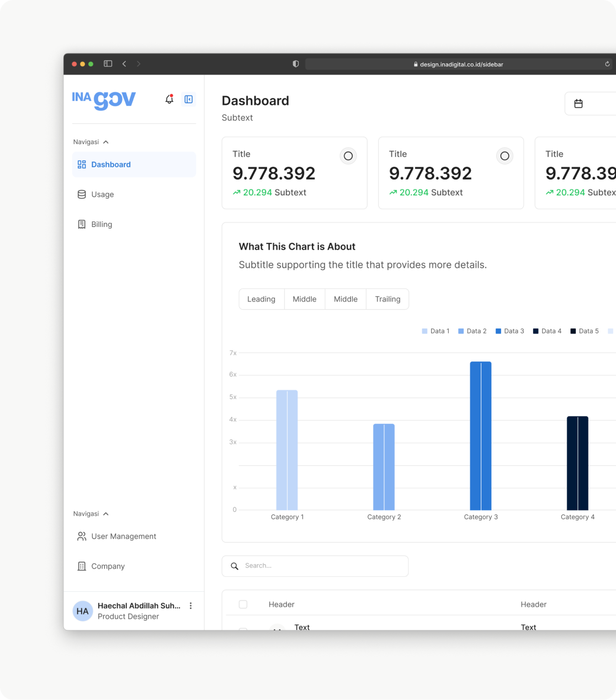Click the Search input field

320,566
